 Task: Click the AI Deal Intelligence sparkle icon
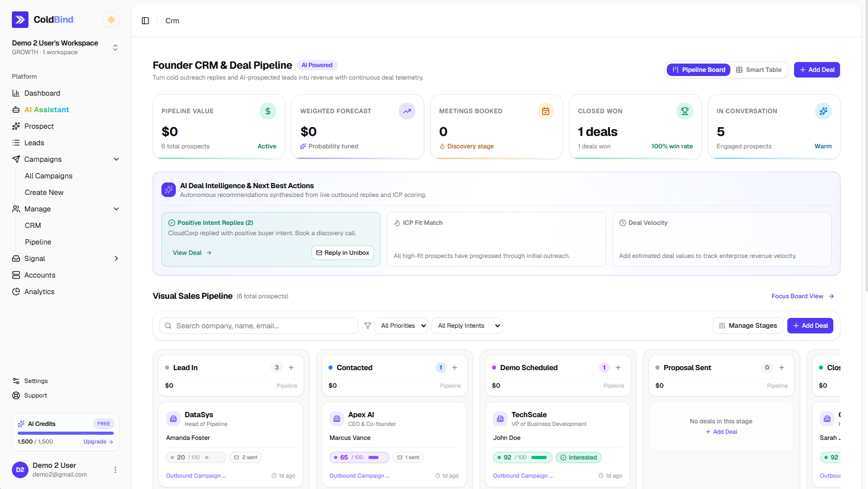click(169, 190)
